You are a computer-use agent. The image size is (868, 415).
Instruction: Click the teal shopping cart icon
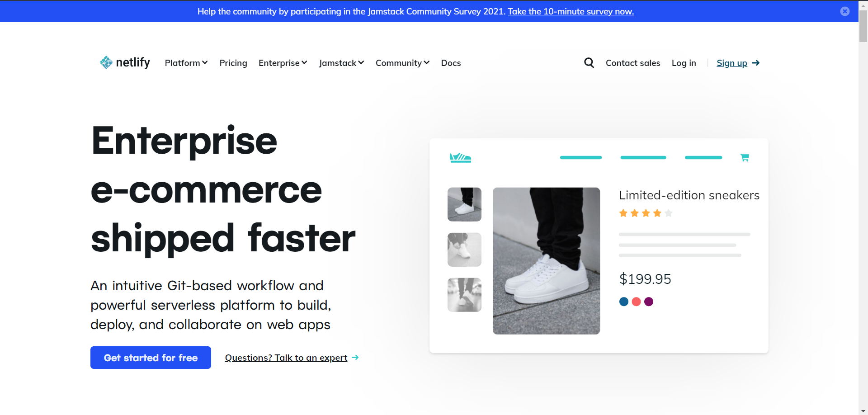(x=745, y=157)
